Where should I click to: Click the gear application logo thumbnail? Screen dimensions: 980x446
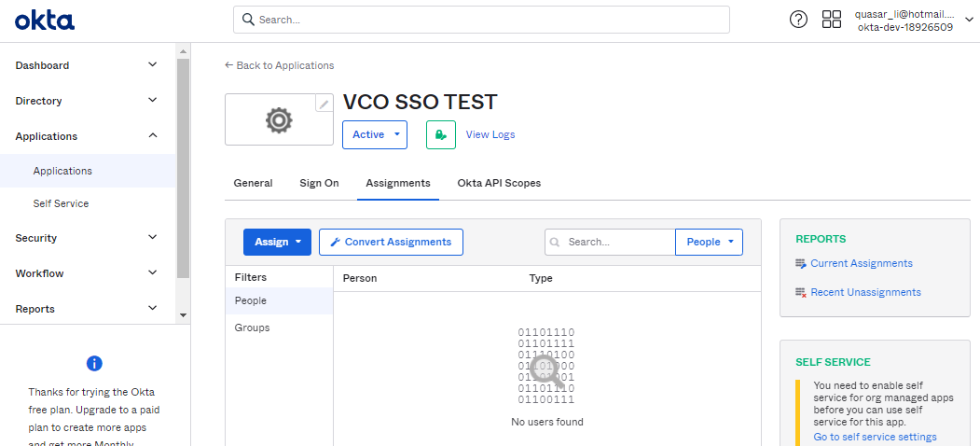(279, 119)
